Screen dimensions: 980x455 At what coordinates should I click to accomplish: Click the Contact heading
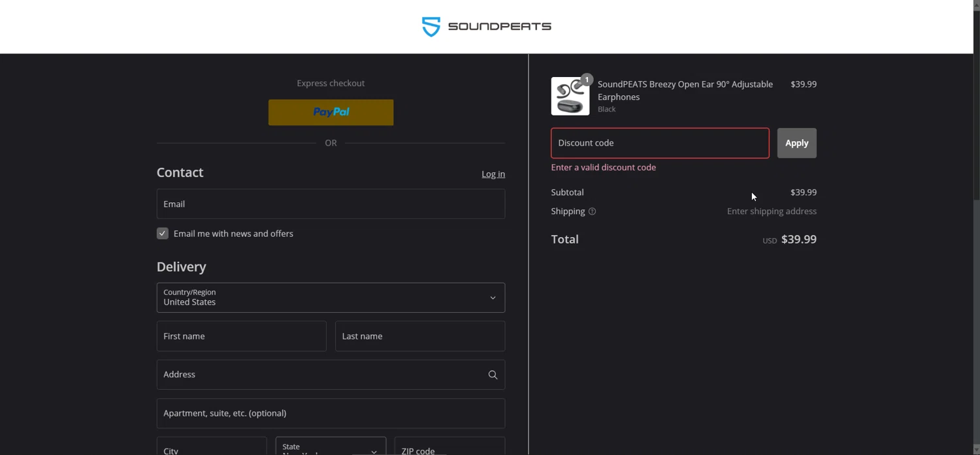pos(180,172)
